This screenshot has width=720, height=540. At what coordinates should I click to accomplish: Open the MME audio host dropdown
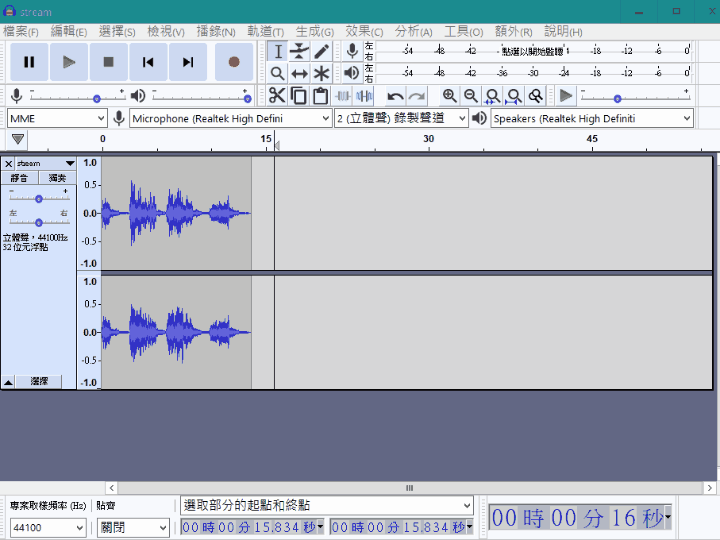point(57,118)
